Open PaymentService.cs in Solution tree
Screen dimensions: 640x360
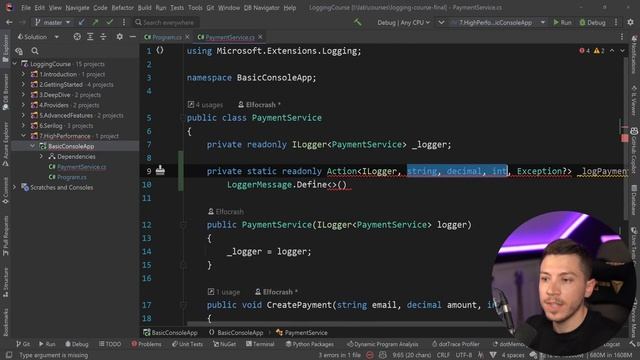[x=81, y=167]
